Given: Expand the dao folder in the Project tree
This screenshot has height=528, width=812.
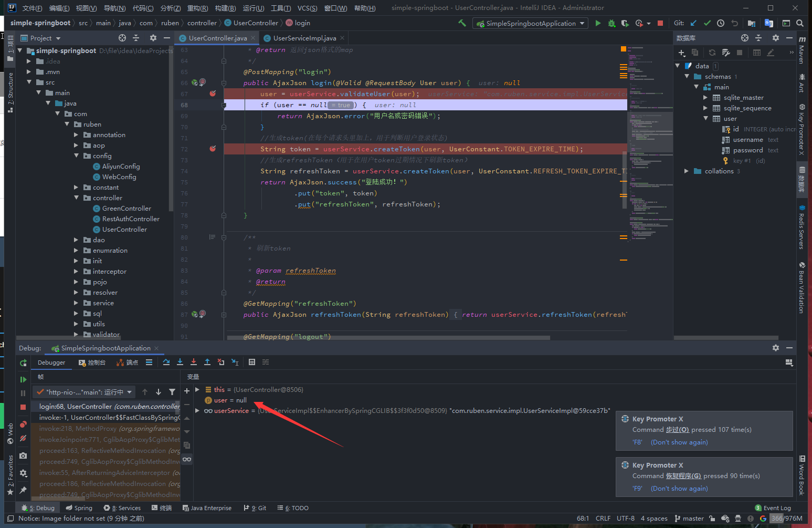Looking at the screenshot, I should 76,240.
